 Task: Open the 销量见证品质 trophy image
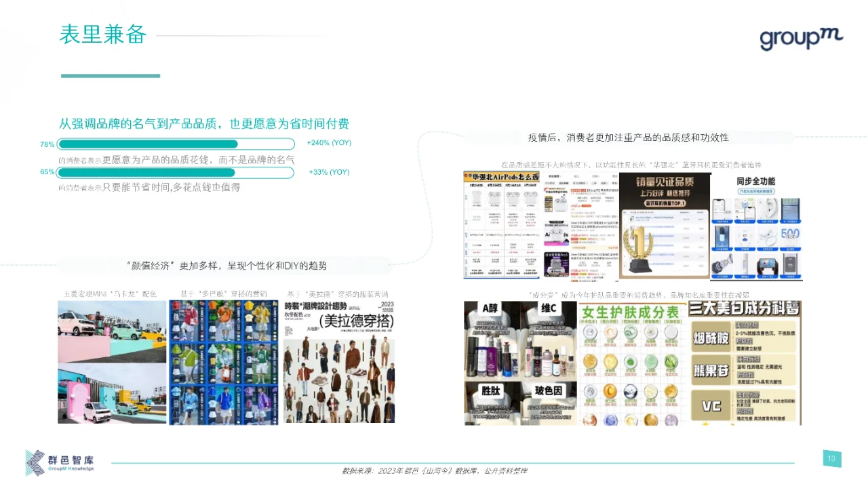(665, 225)
